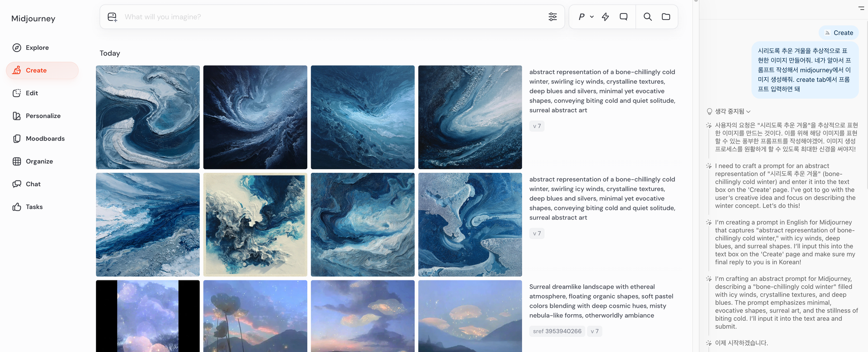Image resolution: width=868 pixels, height=352 pixels.
Task: Click the add image icon in prompt bar
Action: 112,17
